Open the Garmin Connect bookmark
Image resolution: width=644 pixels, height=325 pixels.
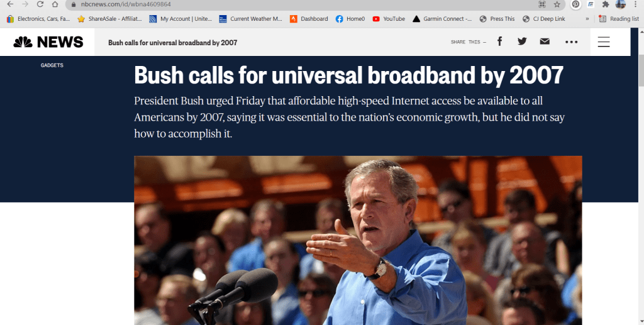(x=442, y=19)
